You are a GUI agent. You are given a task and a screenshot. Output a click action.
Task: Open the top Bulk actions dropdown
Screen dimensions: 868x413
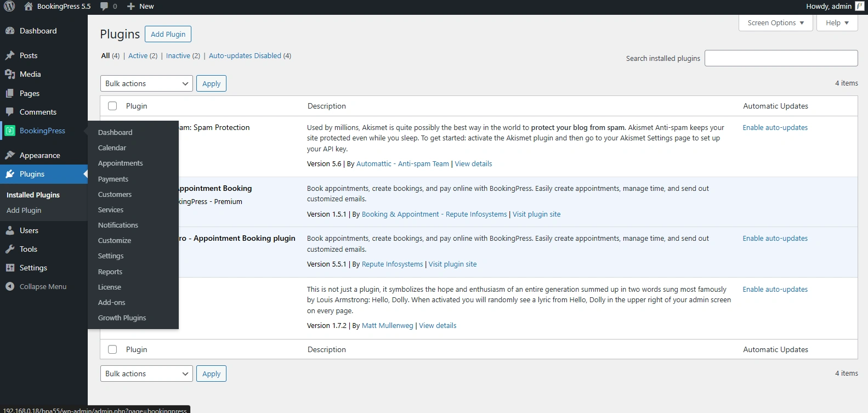[146, 83]
